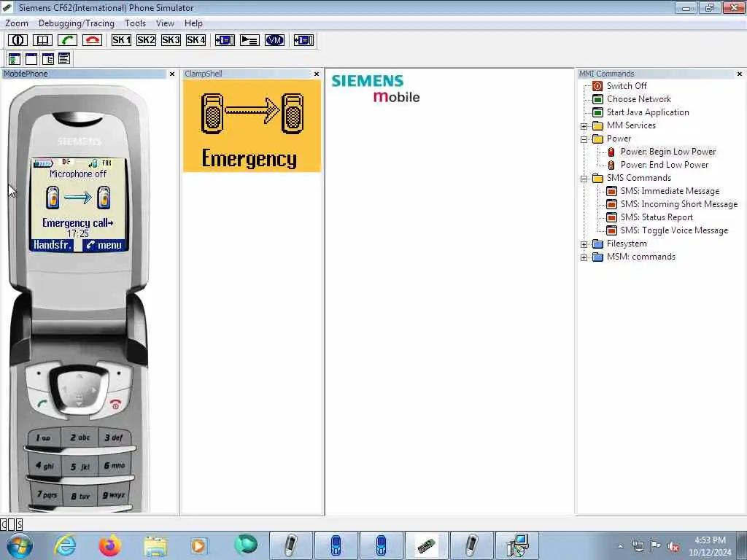Click the green call handset toolbar icon
Image resolution: width=747 pixels, height=560 pixels.
point(67,40)
